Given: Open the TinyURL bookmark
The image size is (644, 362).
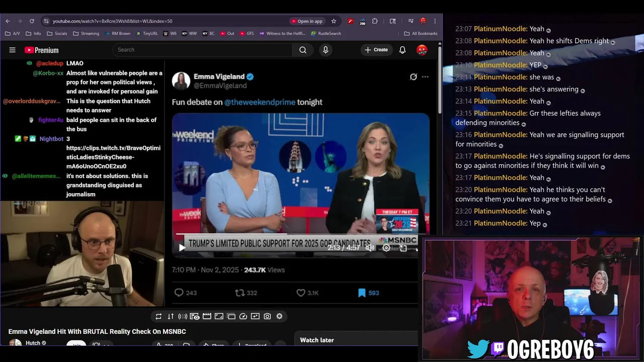Looking at the screenshot, I should coord(146,34).
